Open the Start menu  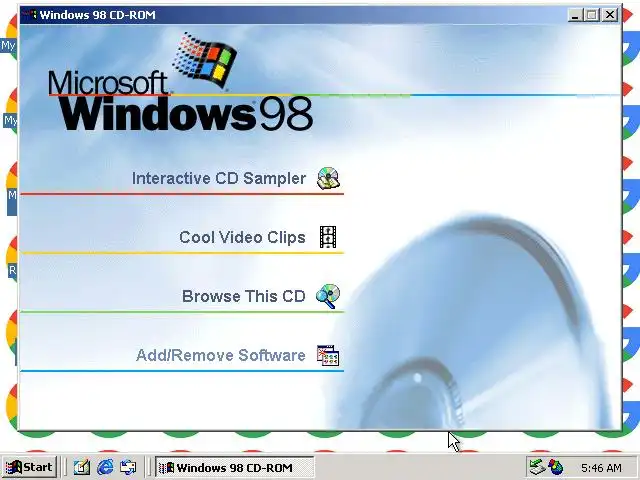pos(29,467)
